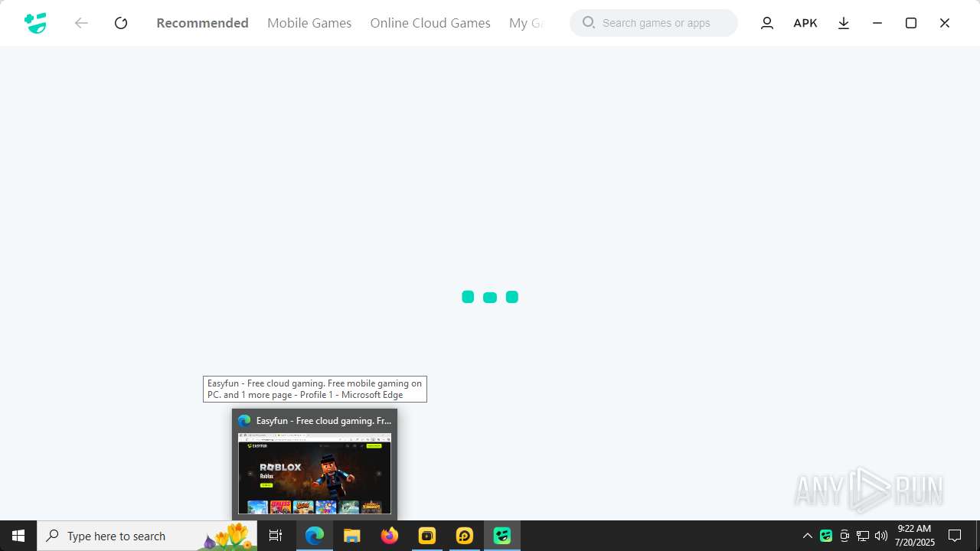Select the green Easyfun taskbar icon
The width and height of the screenshot is (980, 551).
click(502, 536)
